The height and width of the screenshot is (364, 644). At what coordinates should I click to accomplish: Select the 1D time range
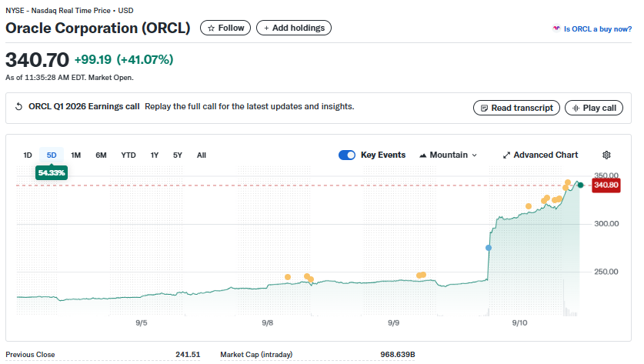[28, 155]
